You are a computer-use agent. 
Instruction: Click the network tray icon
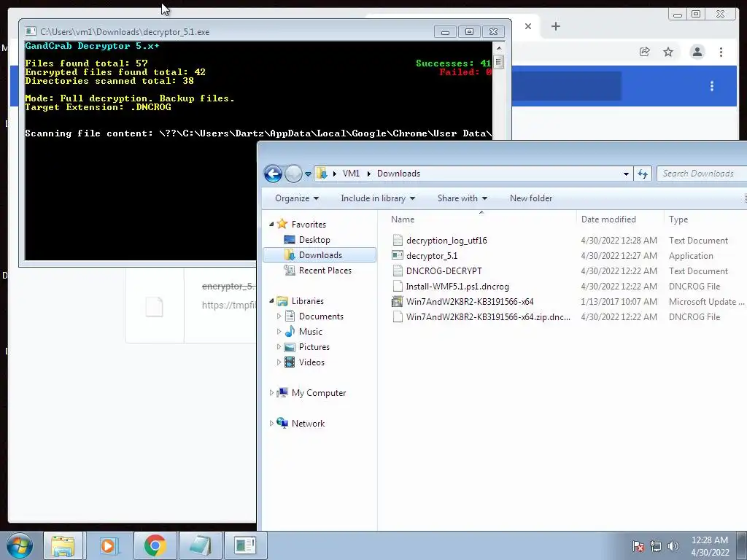[x=656, y=546]
